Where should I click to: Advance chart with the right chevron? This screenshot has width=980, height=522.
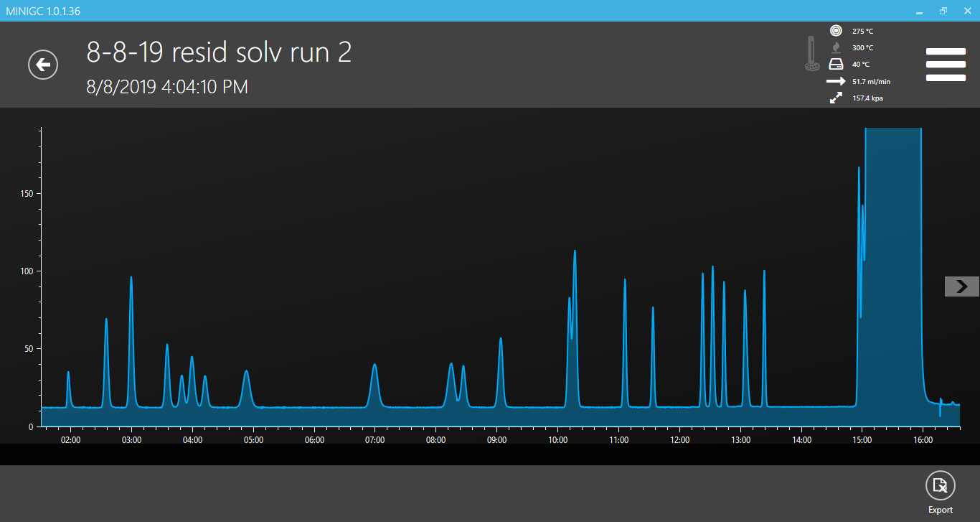pyautogui.click(x=961, y=286)
